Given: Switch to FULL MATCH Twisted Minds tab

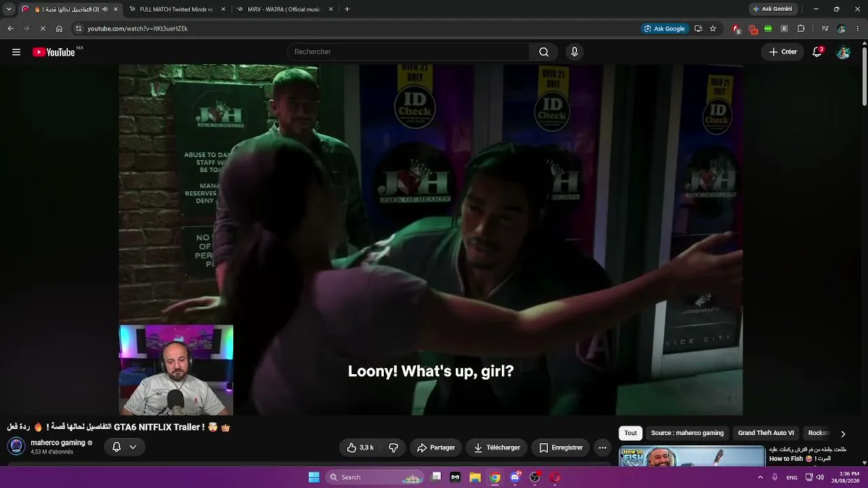Looking at the screenshot, I should click(176, 9).
